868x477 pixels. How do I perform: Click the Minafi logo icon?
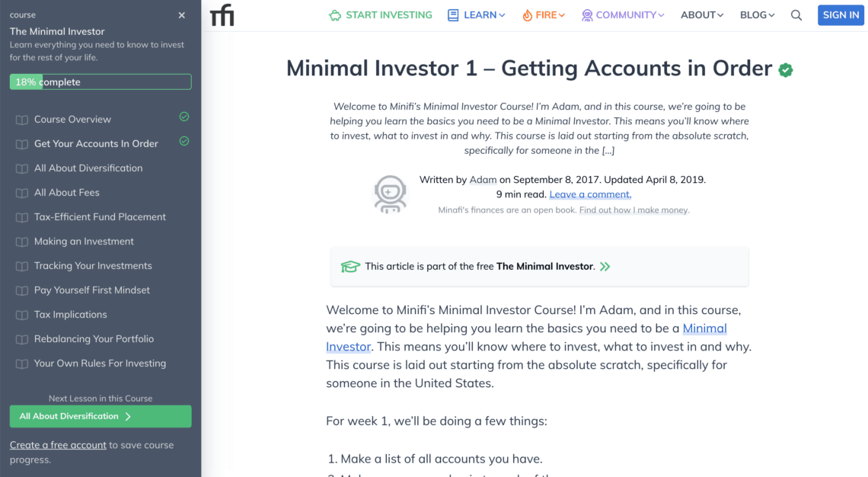222,15
